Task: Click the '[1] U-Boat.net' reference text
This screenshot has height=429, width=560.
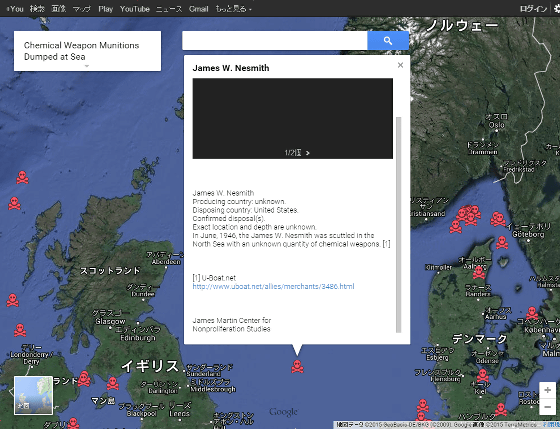Action: (x=214, y=278)
